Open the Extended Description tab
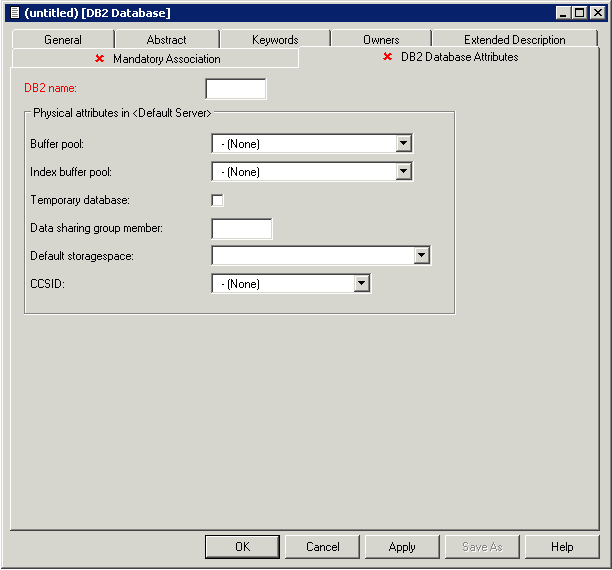Viewport: 612px width, 570px height. pyautogui.click(x=514, y=40)
